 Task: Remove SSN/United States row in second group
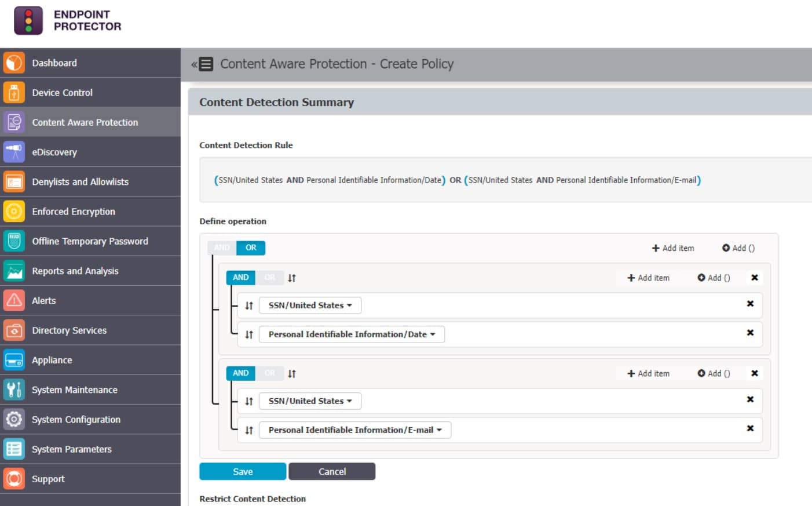(x=750, y=399)
